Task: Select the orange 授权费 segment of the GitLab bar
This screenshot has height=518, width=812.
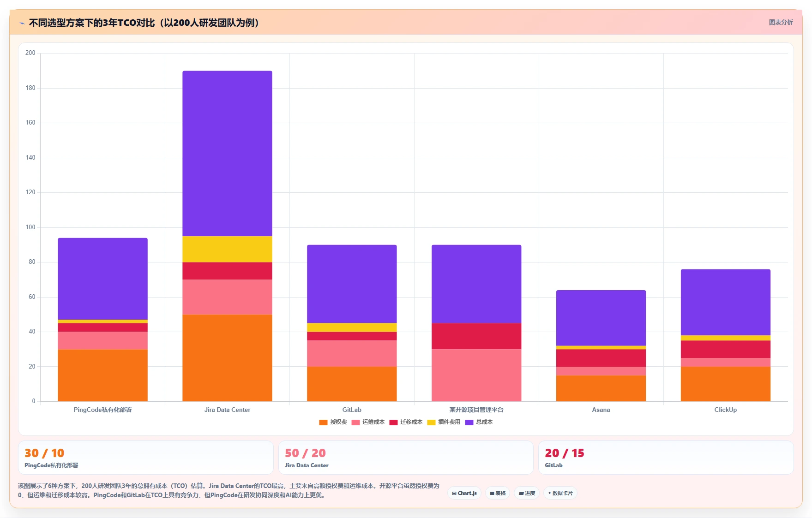Action: (352, 384)
